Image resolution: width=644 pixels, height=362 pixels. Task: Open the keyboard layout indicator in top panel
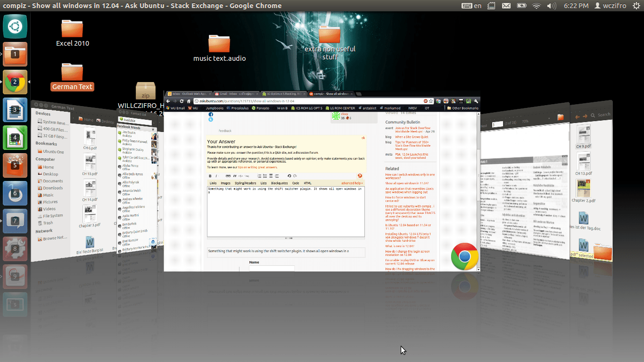[x=471, y=6]
